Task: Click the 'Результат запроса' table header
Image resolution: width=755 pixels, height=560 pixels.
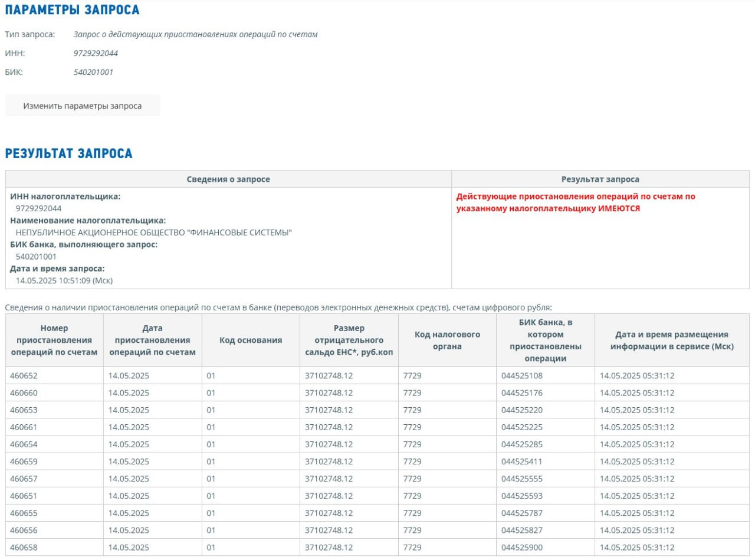Action: pyautogui.click(x=600, y=179)
